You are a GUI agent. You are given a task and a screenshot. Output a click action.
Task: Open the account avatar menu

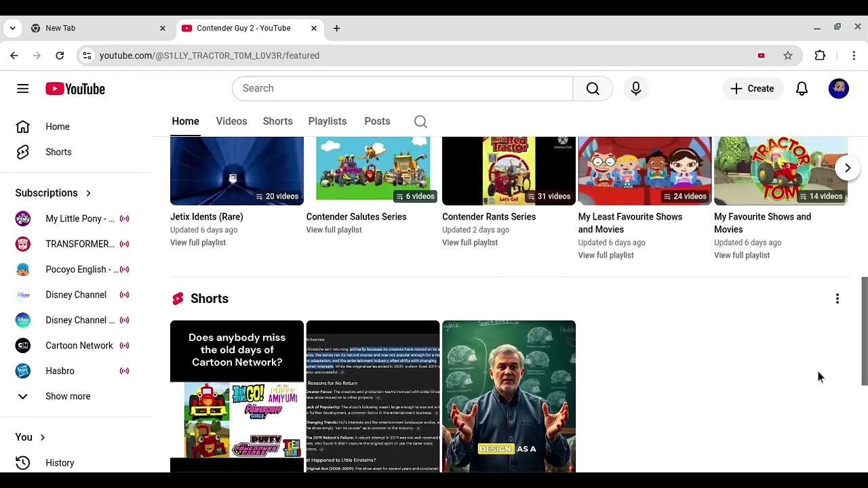(839, 89)
